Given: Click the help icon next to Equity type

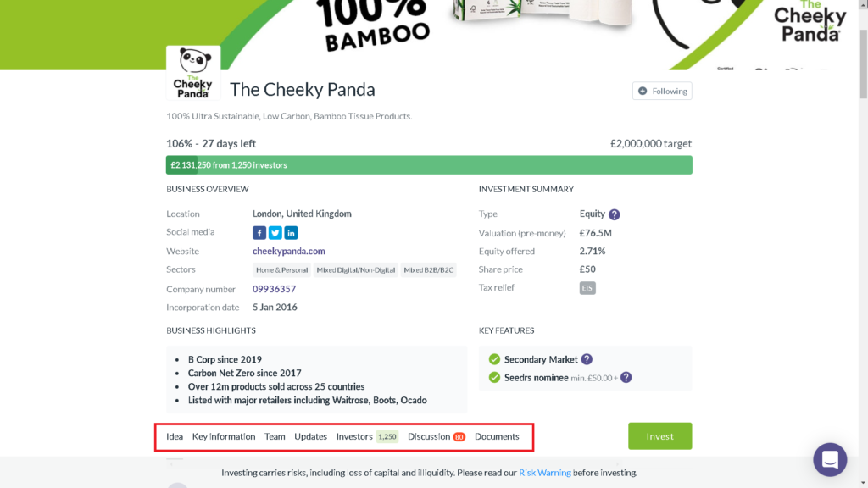Looking at the screenshot, I should coord(613,213).
